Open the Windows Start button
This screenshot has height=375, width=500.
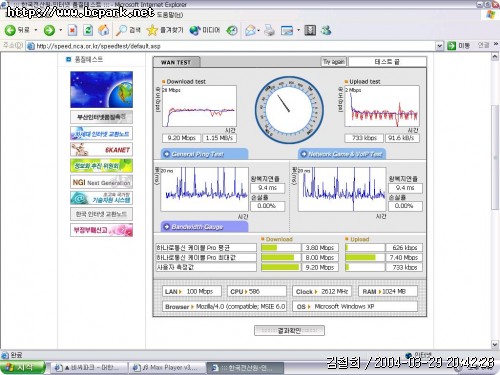[22, 367]
